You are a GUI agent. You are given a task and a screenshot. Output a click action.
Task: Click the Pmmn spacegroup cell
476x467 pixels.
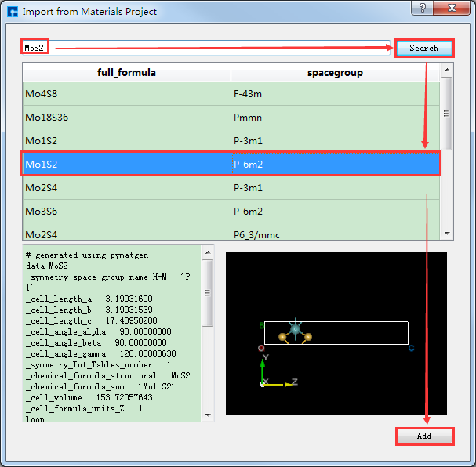(x=336, y=118)
